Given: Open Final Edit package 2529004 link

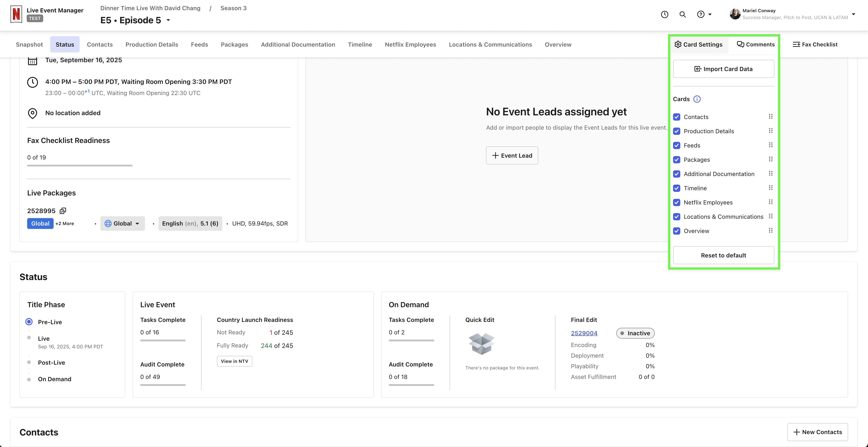Looking at the screenshot, I should (584, 333).
